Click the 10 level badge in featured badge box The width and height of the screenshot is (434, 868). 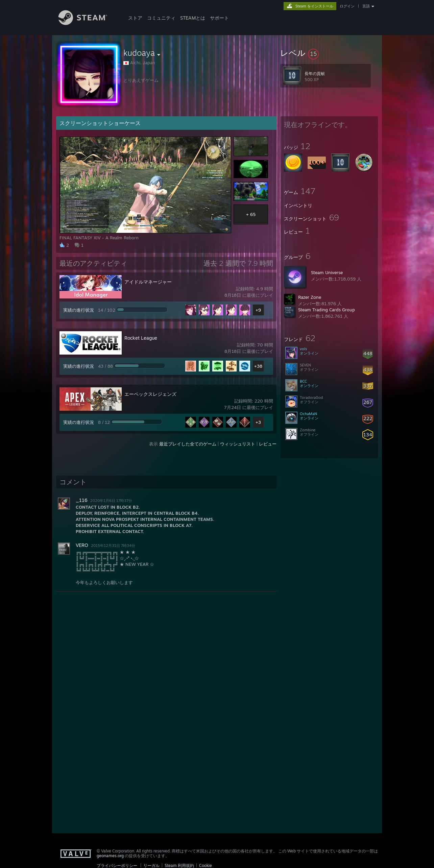tap(292, 75)
